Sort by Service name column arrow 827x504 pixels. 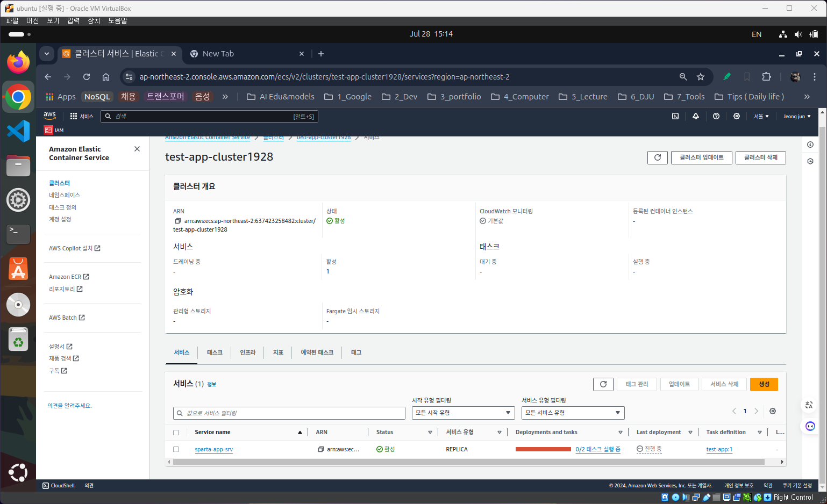(x=300, y=433)
